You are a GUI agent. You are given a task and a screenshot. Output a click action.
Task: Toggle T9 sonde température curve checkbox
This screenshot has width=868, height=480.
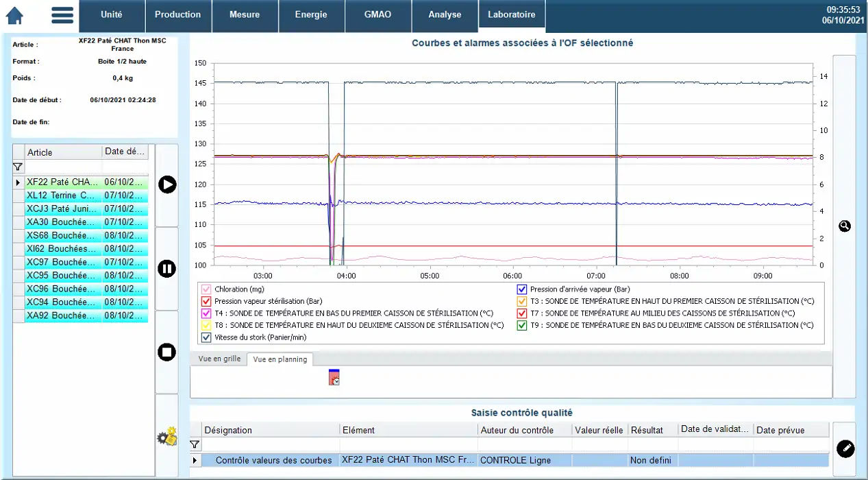[x=522, y=325]
